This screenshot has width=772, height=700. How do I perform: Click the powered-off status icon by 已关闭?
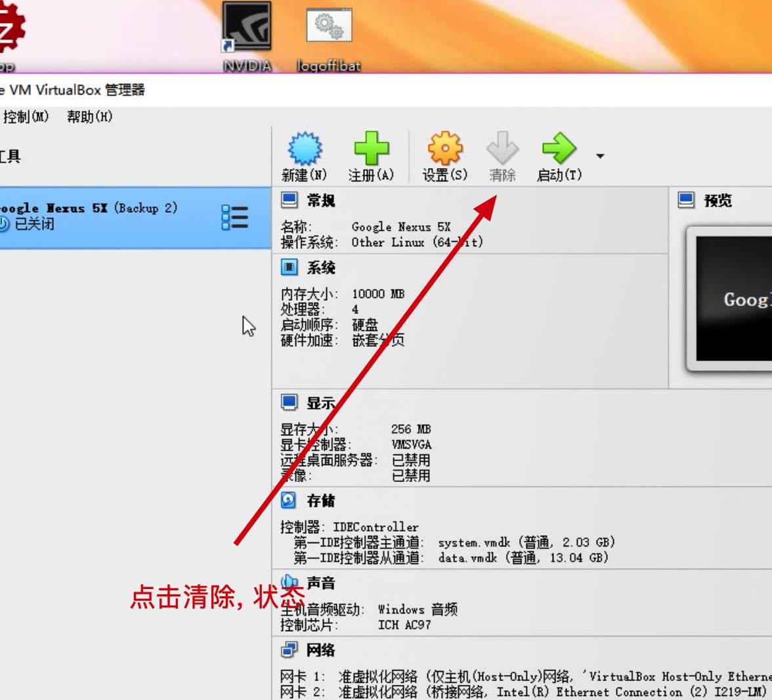(x=4, y=224)
